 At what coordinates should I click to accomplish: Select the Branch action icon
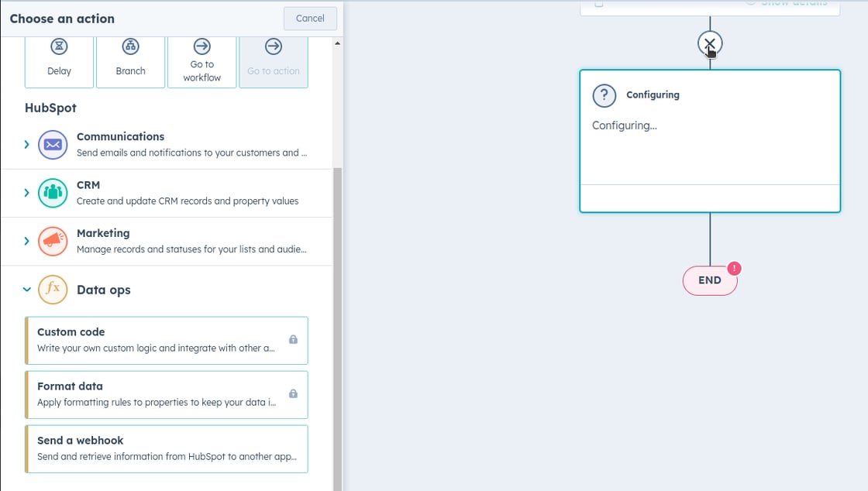pyautogui.click(x=130, y=46)
